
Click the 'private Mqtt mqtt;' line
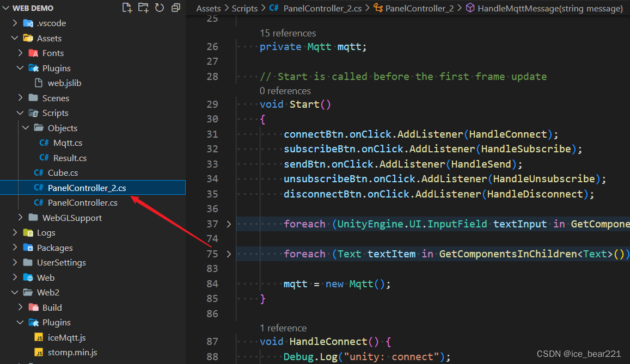click(313, 47)
